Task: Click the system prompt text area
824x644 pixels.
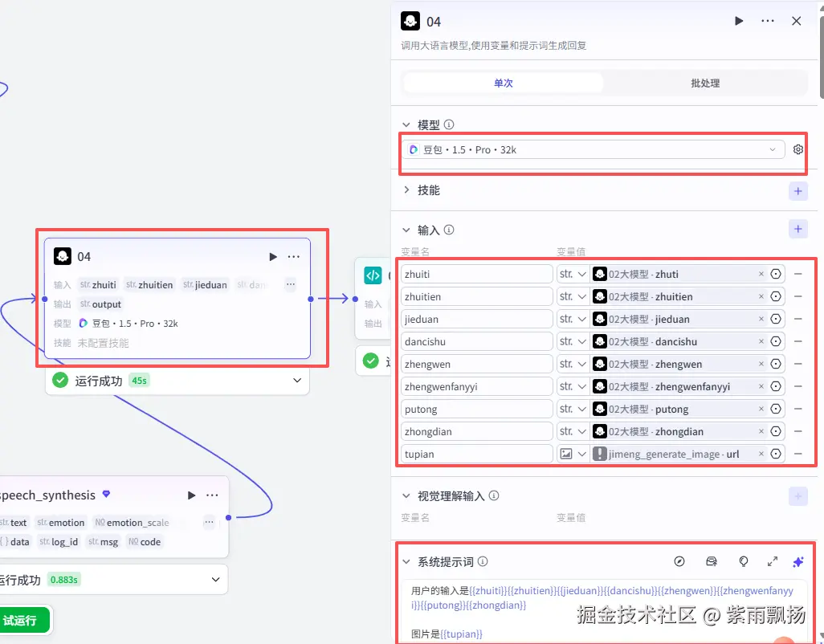Action: click(604, 612)
